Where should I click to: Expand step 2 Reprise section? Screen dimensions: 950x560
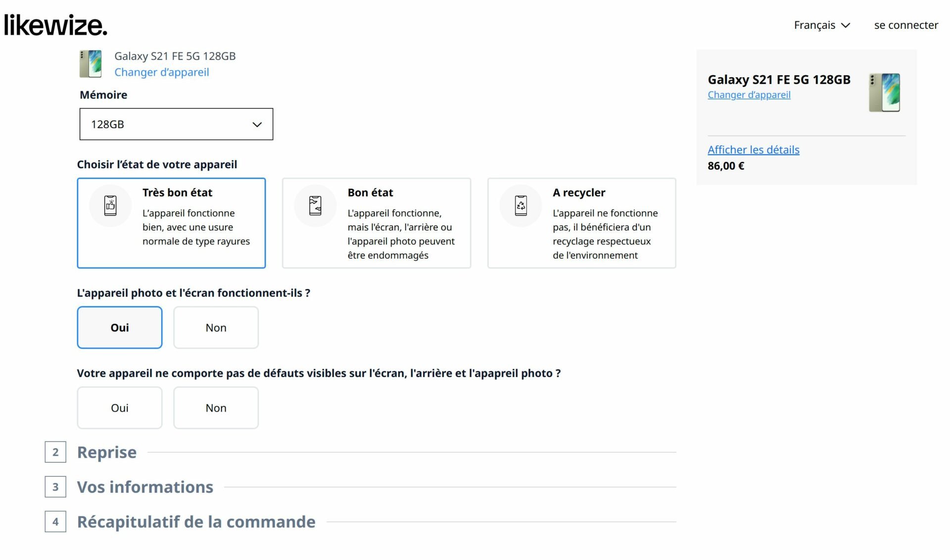pos(107,452)
